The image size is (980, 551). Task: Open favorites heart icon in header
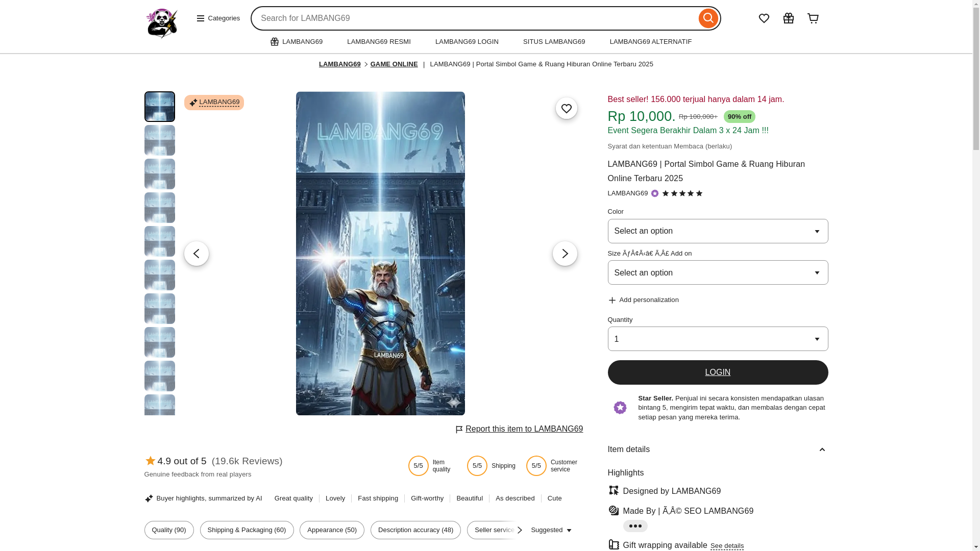[764, 18]
